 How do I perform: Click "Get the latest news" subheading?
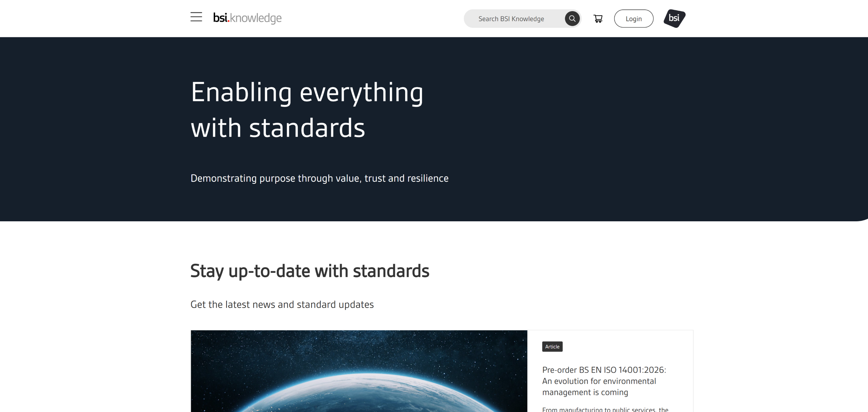coord(282,304)
